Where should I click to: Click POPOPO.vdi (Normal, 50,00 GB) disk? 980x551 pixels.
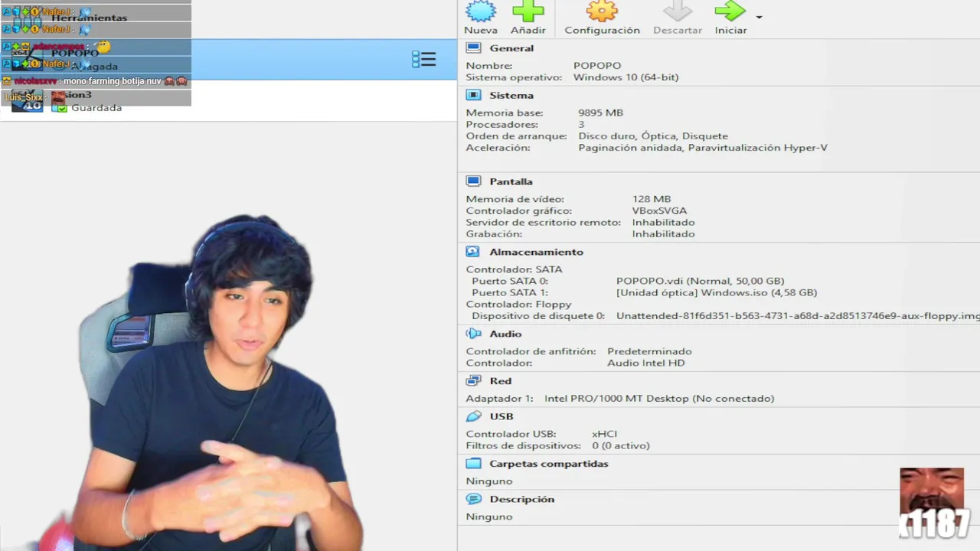point(700,281)
